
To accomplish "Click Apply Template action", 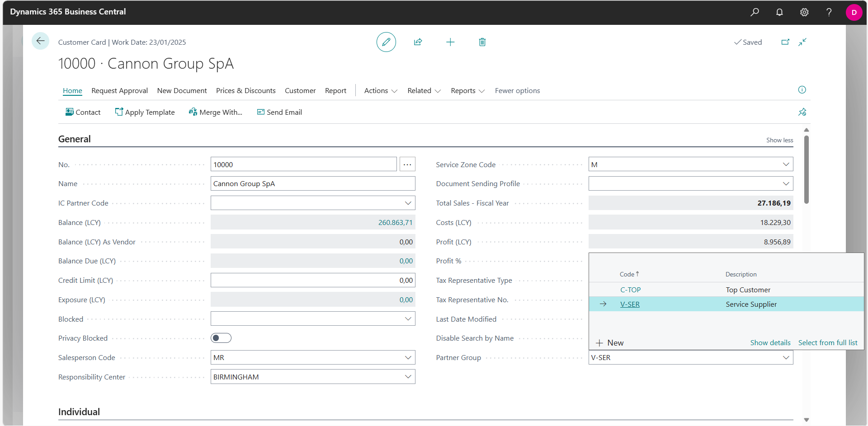I will click(x=145, y=112).
